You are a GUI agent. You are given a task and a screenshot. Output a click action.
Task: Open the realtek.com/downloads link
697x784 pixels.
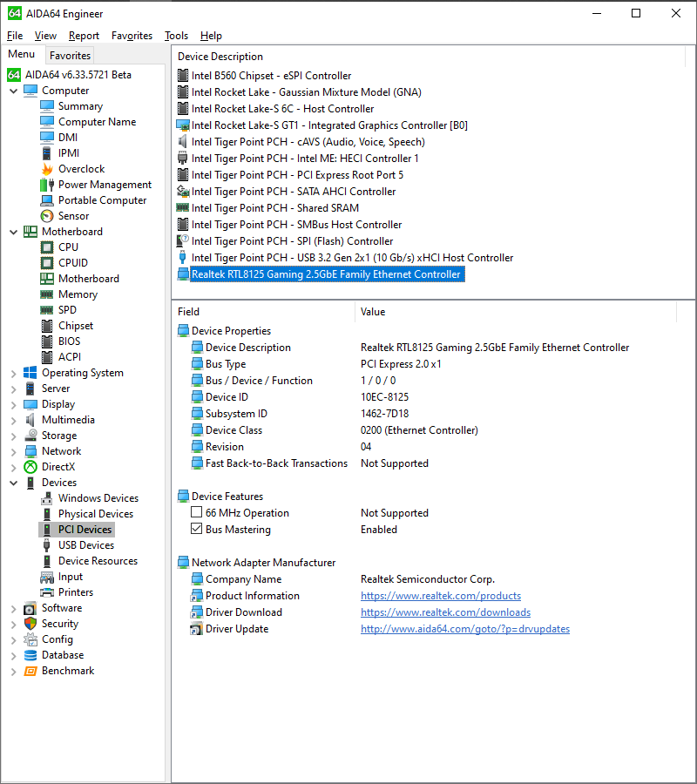point(445,612)
